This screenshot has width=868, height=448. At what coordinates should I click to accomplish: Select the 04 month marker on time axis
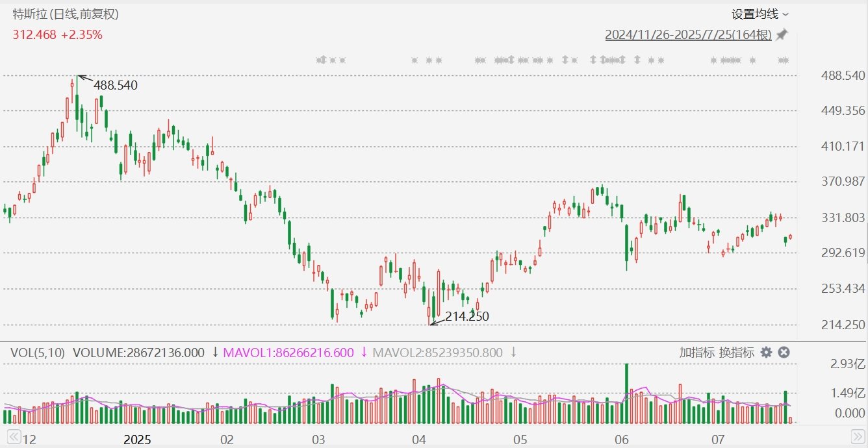click(418, 440)
